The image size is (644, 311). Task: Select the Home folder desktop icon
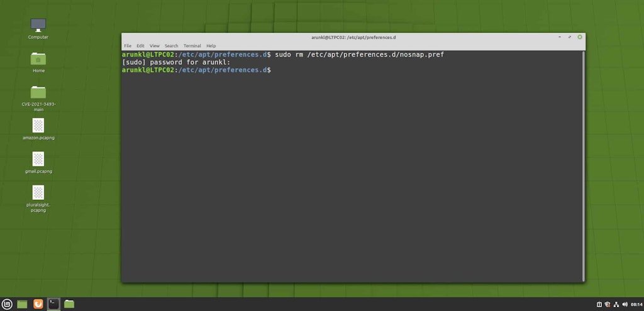38,62
